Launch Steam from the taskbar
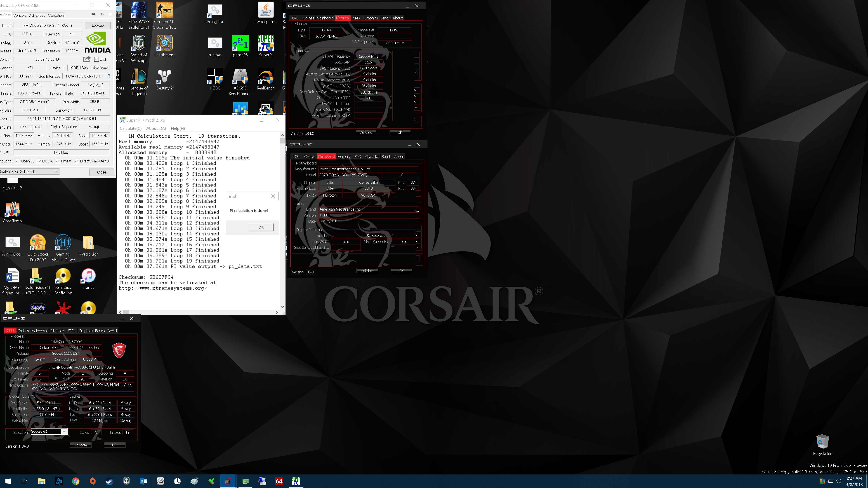 (109, 481)
